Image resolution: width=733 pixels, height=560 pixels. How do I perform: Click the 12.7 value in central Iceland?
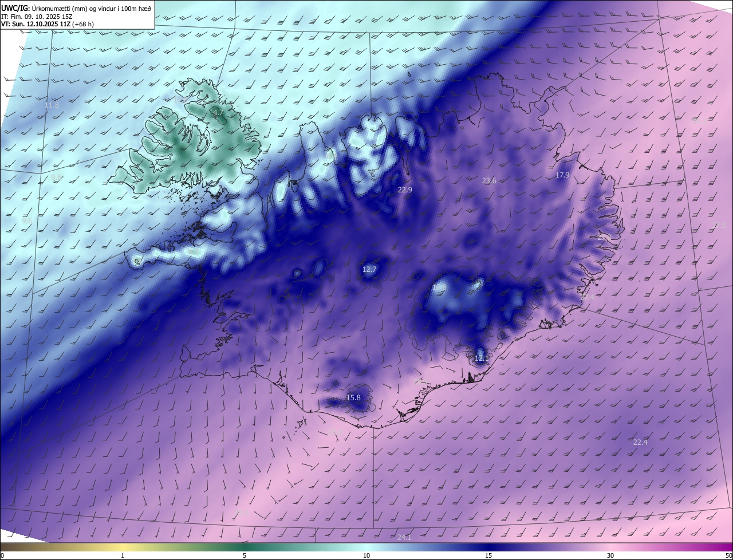click(x=369, y=269)
